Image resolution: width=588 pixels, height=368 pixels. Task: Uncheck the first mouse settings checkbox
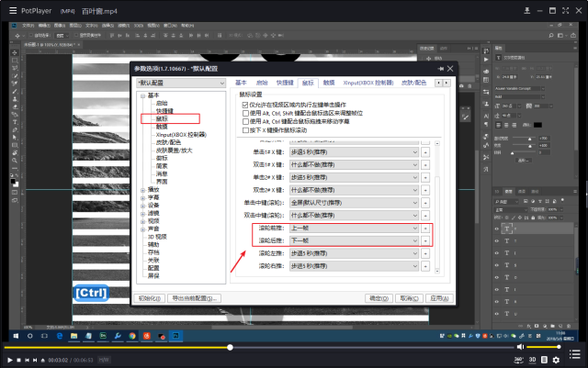click(x=245, y=105)
